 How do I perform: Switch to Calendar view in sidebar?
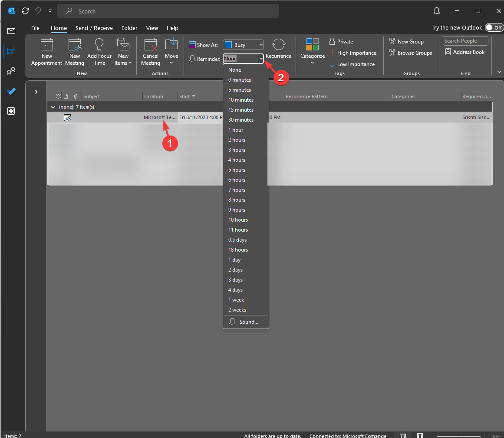point(11,51)
